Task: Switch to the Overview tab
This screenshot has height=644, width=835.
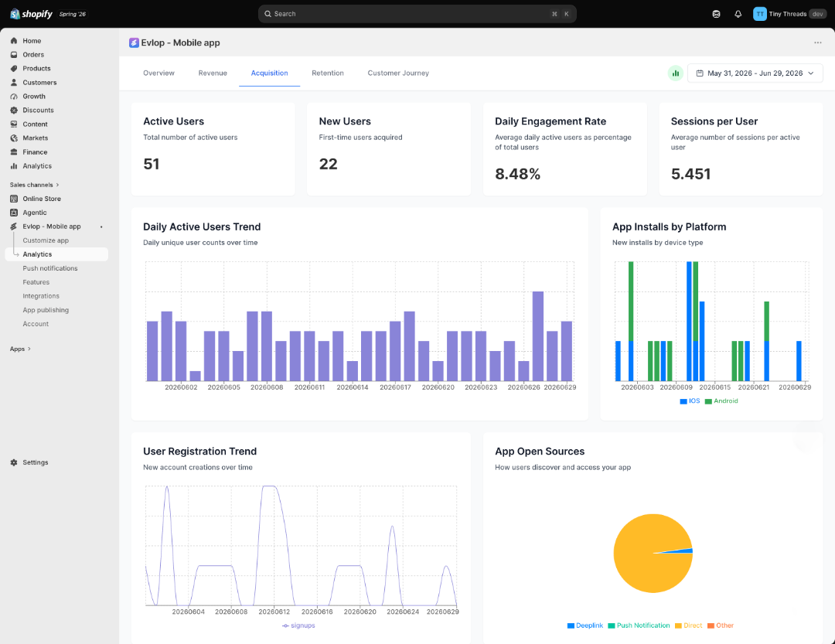Action: [x=158, y=73]
